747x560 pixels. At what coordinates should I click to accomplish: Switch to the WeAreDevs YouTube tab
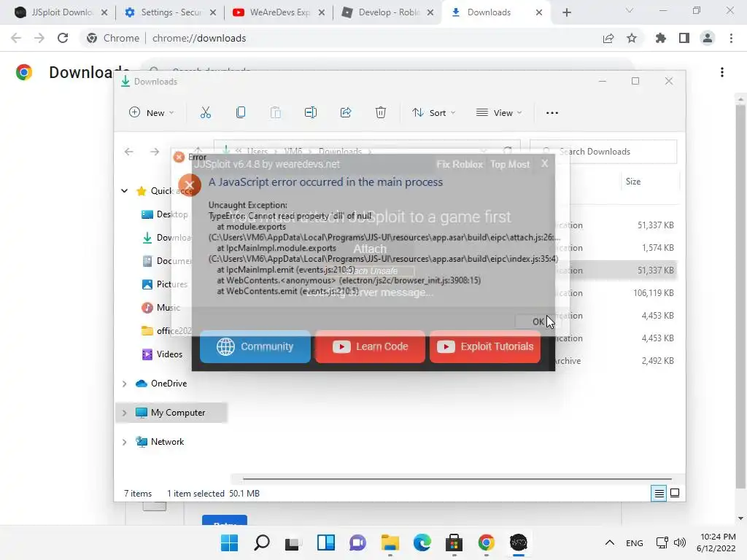point(279,12)
